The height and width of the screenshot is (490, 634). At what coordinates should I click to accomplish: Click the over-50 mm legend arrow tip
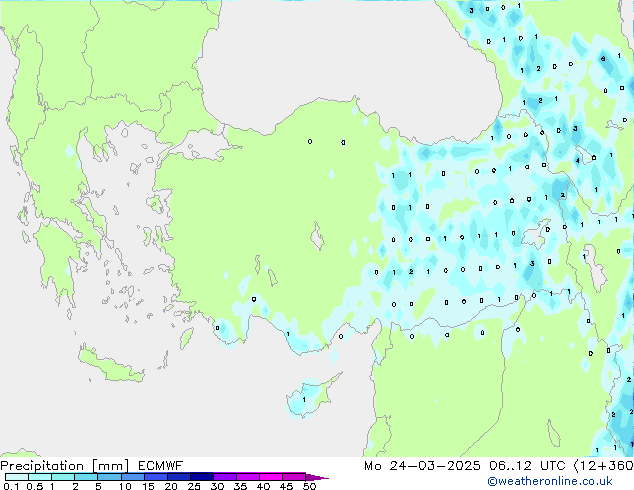[x=317, y=477]
